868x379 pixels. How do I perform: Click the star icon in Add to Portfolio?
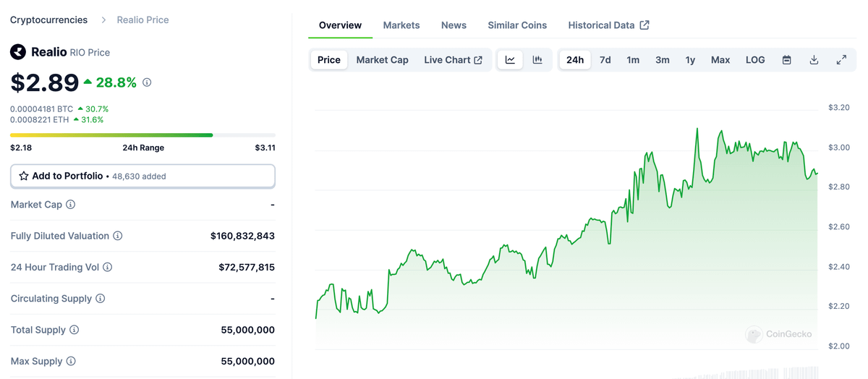tap(24, 176)
